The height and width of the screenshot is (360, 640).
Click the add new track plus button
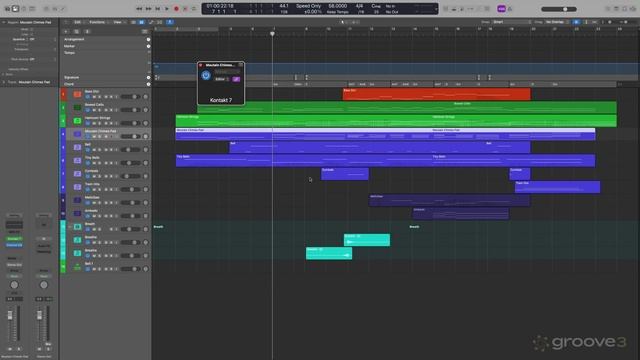66,31
